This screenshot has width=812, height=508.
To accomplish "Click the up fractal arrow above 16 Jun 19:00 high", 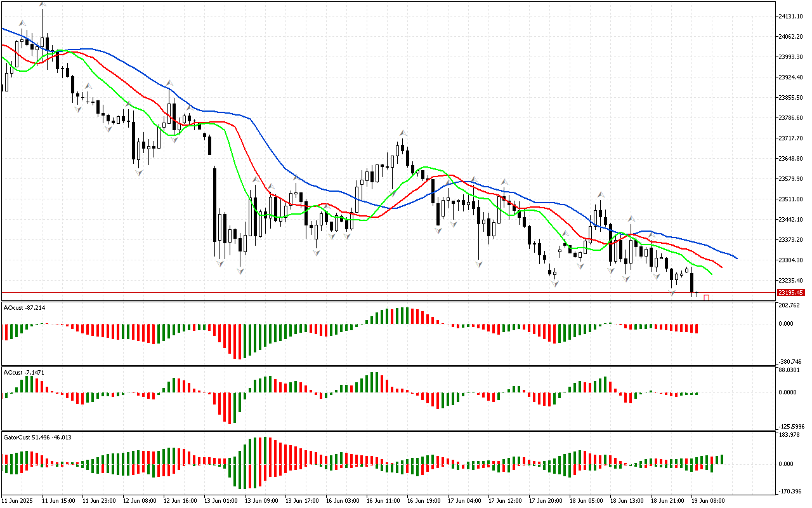I will coord(402,133).
